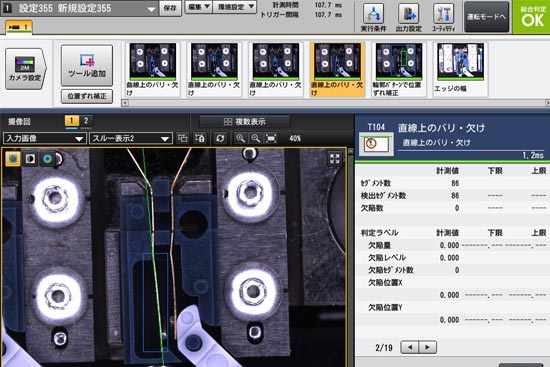Open the 環境設定 environment settings menu

pos(235,7)
